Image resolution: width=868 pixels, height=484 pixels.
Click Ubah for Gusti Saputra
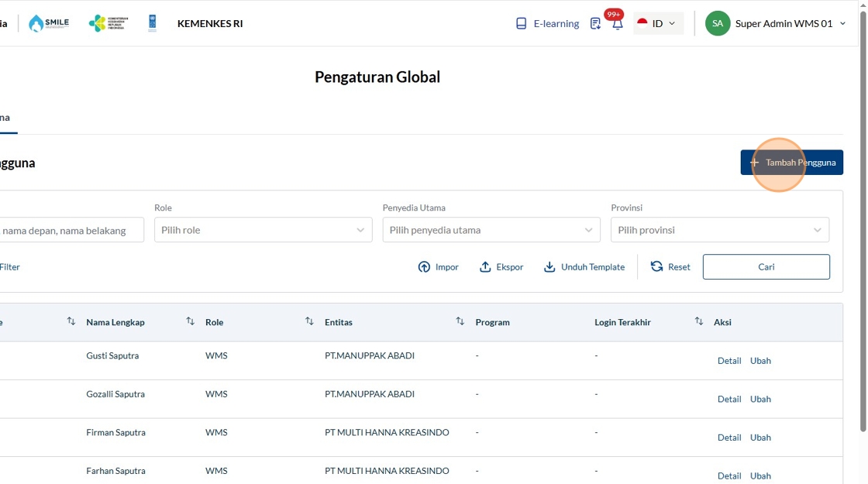tap(760, 361)
